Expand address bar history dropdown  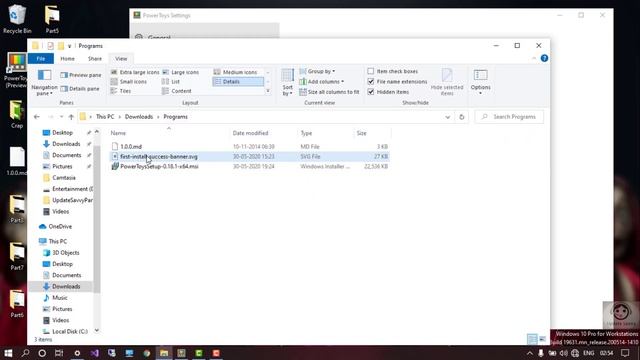448,117
